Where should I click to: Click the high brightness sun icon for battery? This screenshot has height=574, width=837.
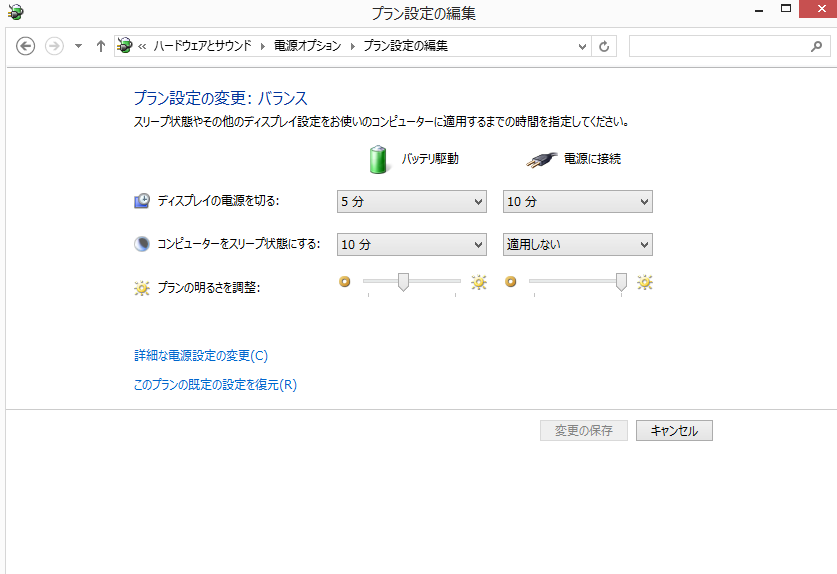click(x=479, y=283)
